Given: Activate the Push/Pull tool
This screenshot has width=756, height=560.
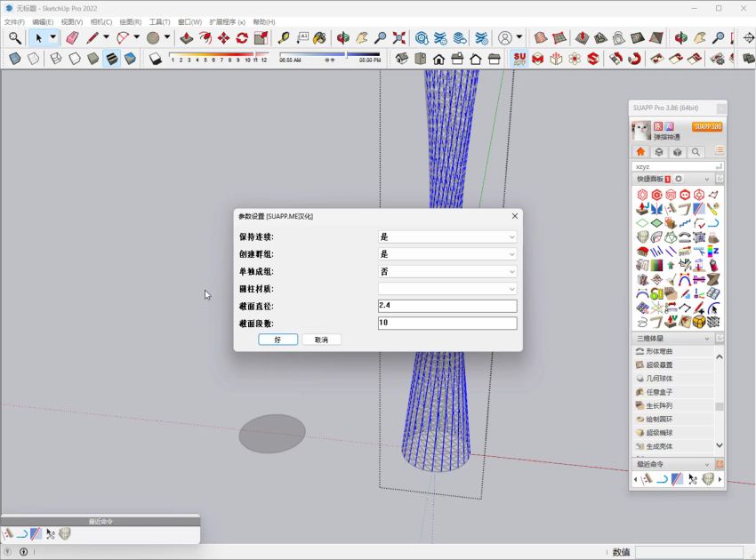Looking at the screenshot, I should pyautogui.click(x=187, y=37).
